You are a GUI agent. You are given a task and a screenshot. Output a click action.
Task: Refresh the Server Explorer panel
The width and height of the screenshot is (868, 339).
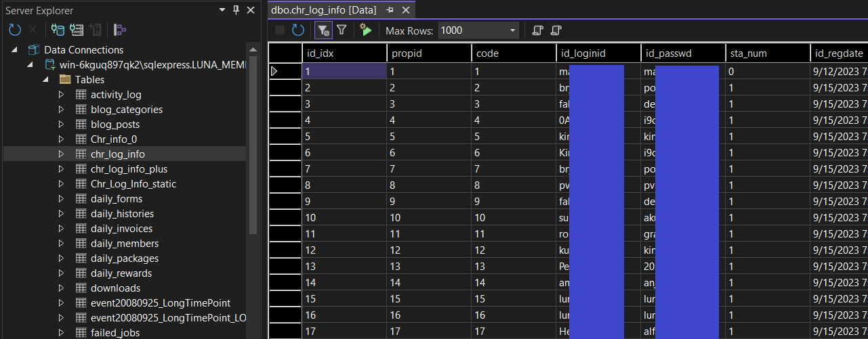click(15, 30)
